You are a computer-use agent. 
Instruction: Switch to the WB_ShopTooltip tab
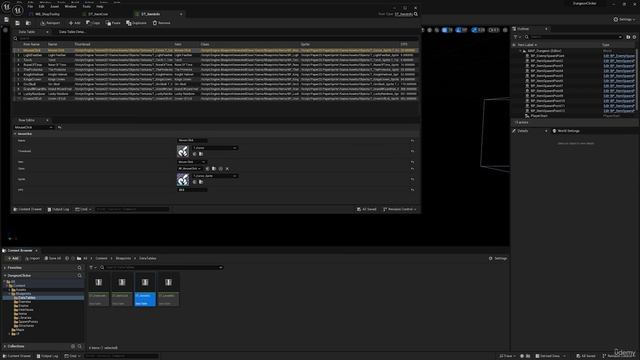[47, 14]
